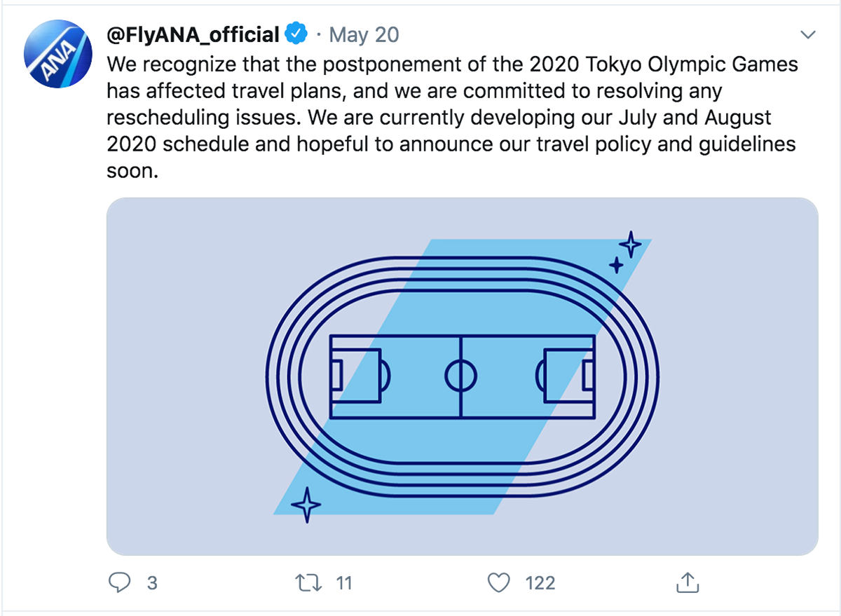The width and height of the screenshot is (841, 616).
Task: Click the left goal box in the illustration
Action: (338, 376)
